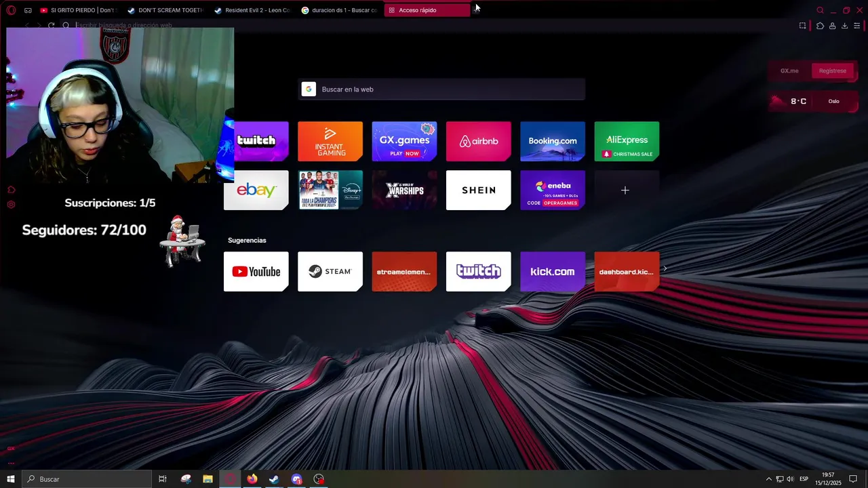Show more suggestions with the right arrow
The height and width of the screenshot is (488, 868).
pyautogui.click(x=665, y=269)
